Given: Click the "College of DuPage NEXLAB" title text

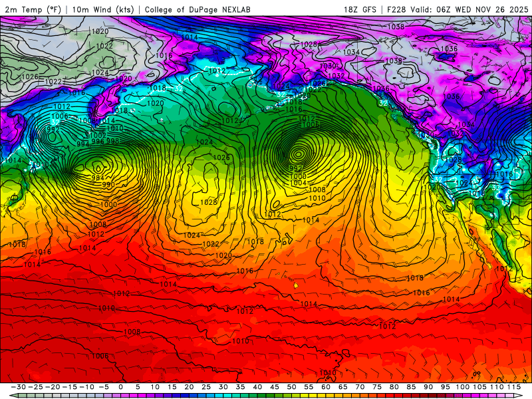Looking at the screenshot, I should click(x=198, y=9).
